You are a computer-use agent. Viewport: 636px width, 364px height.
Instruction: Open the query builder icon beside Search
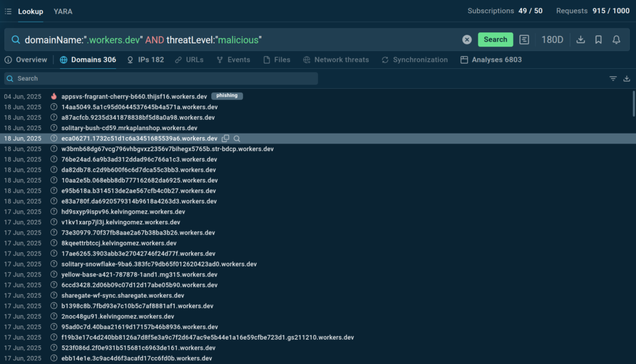pos(524,40)
